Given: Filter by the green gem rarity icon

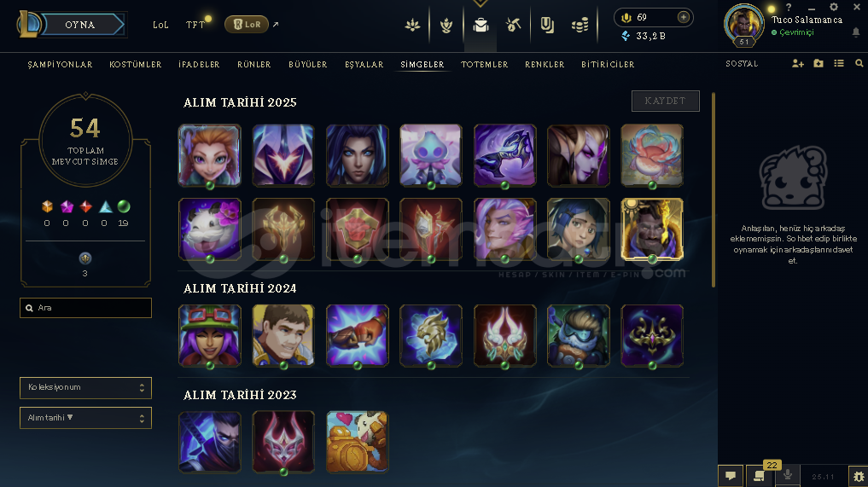Looking at the screenshot, I should (124, 207).
